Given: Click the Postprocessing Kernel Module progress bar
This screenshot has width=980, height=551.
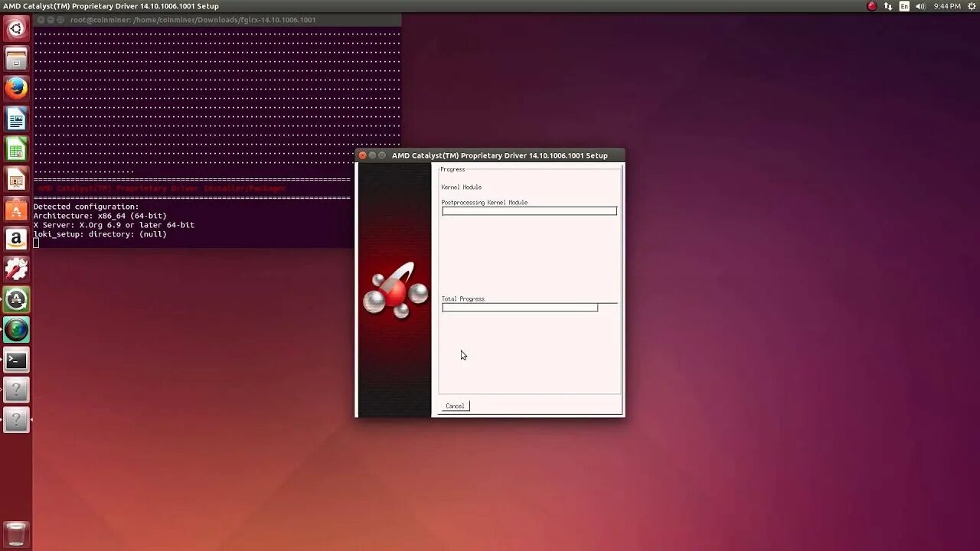Looking at the screenshot, I should (x=529, y=211).
